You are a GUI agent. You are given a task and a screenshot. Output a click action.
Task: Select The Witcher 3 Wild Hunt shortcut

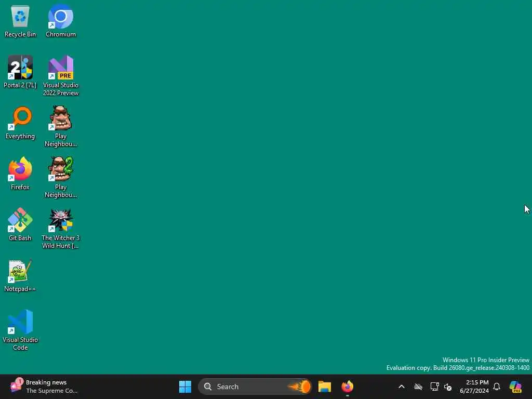click(x=61, y=229)
